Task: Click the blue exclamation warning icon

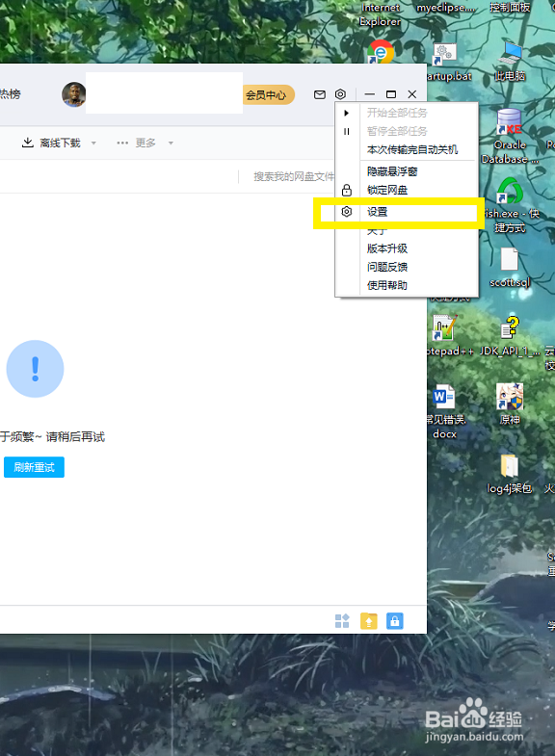Action: (35, 369)
